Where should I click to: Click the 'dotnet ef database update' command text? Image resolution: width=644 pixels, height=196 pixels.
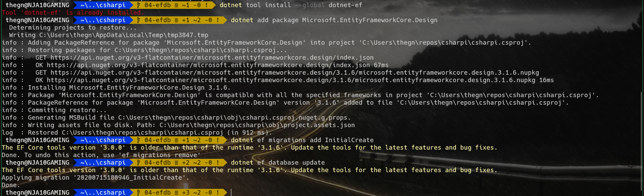click(278, 163)
